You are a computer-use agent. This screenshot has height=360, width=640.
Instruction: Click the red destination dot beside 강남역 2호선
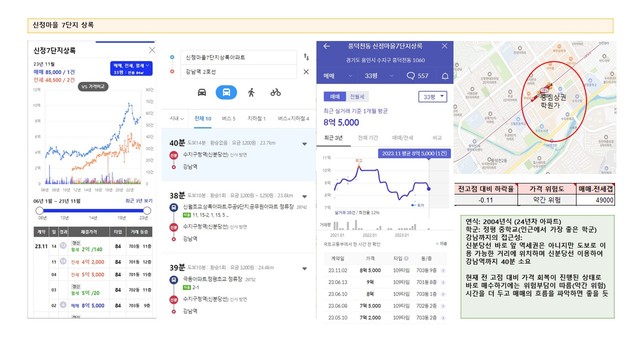(x=172, y=71)
